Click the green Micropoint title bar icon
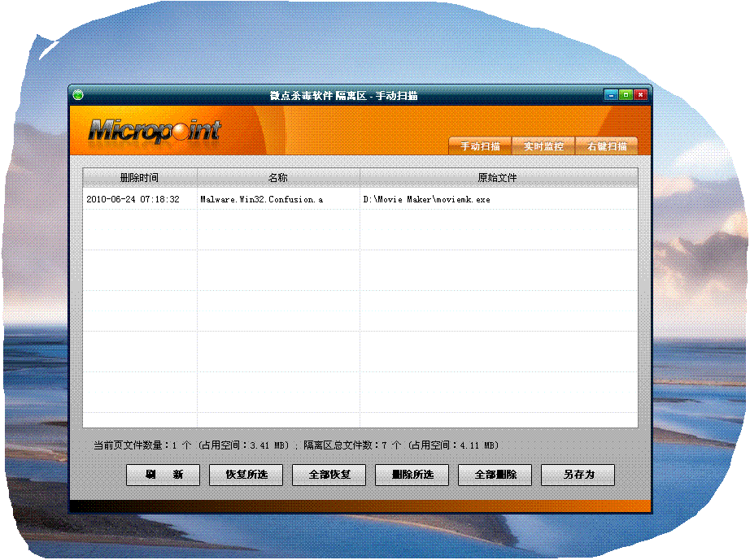750x560 pixels. pyautogui.click(x=78, y=95)
